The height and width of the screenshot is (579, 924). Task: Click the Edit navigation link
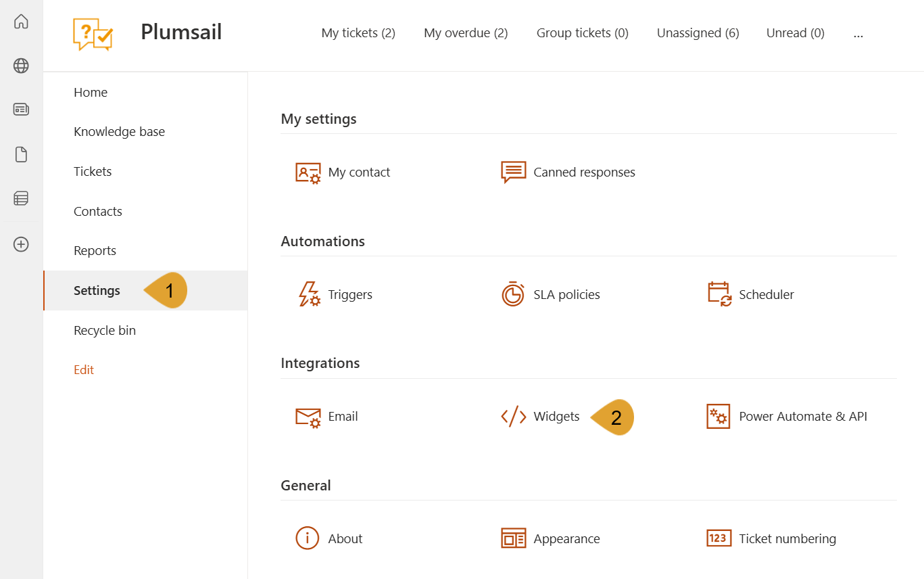tap(84, 370)
